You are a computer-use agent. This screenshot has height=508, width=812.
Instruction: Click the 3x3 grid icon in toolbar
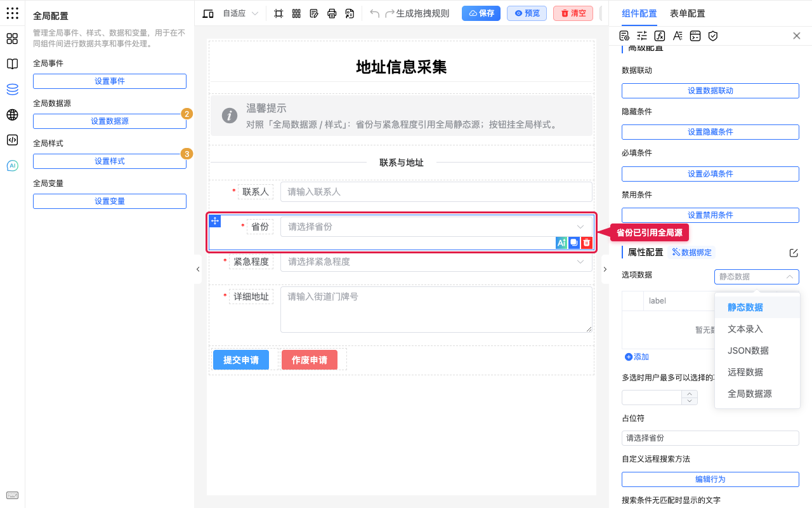[x=296, y=13]
